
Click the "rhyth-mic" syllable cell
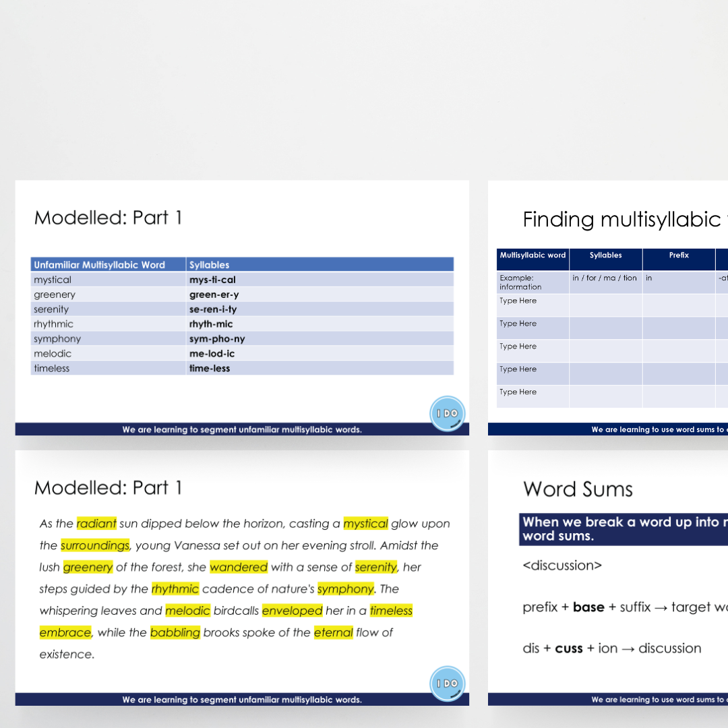pyautogui.click(x=211, y=324)
